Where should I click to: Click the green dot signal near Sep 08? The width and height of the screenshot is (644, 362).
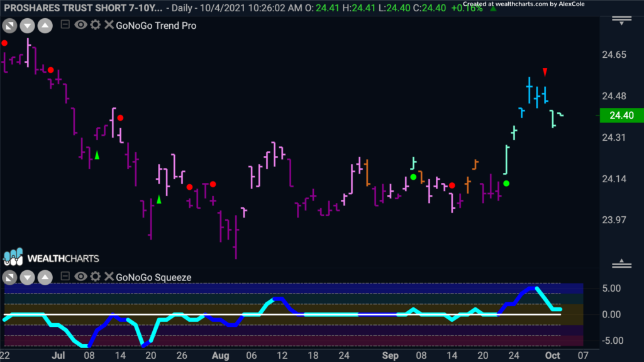(x=413, y=177)
